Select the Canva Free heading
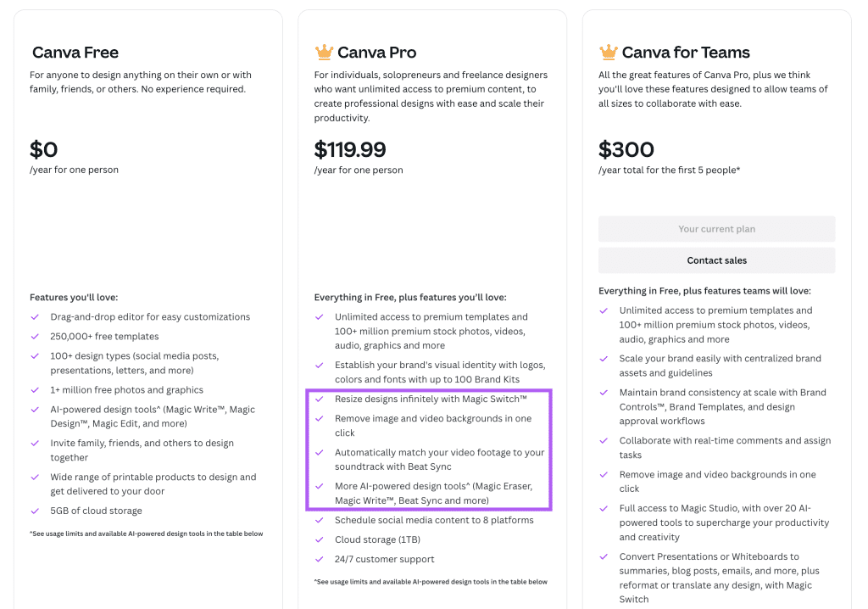Image resolution: width=868 pixels, height=609 pixels. click(75, 52)
